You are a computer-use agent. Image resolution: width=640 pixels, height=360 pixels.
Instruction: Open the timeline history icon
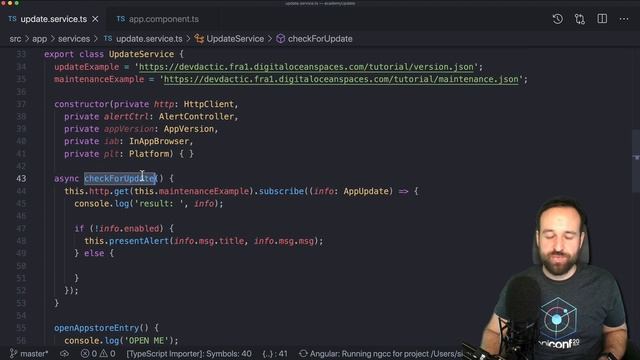(558, 19)
